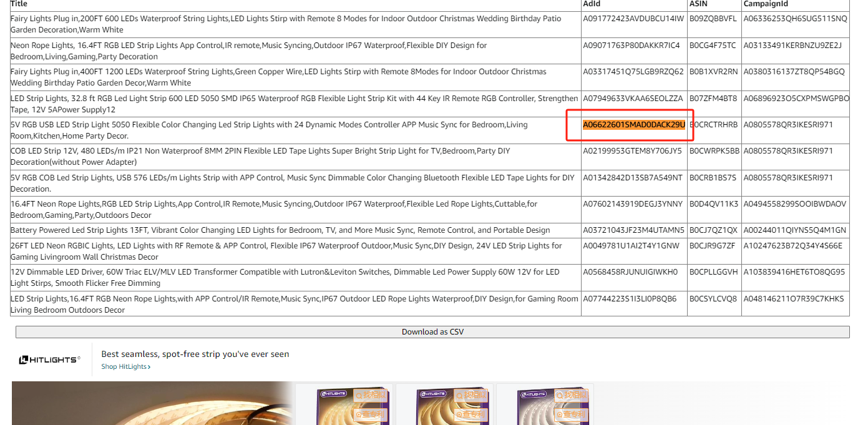This screenshot has width=868, height=425.
Task: Click the find-similar icon on the rightmost HitLights product
Action: [572, 396]
